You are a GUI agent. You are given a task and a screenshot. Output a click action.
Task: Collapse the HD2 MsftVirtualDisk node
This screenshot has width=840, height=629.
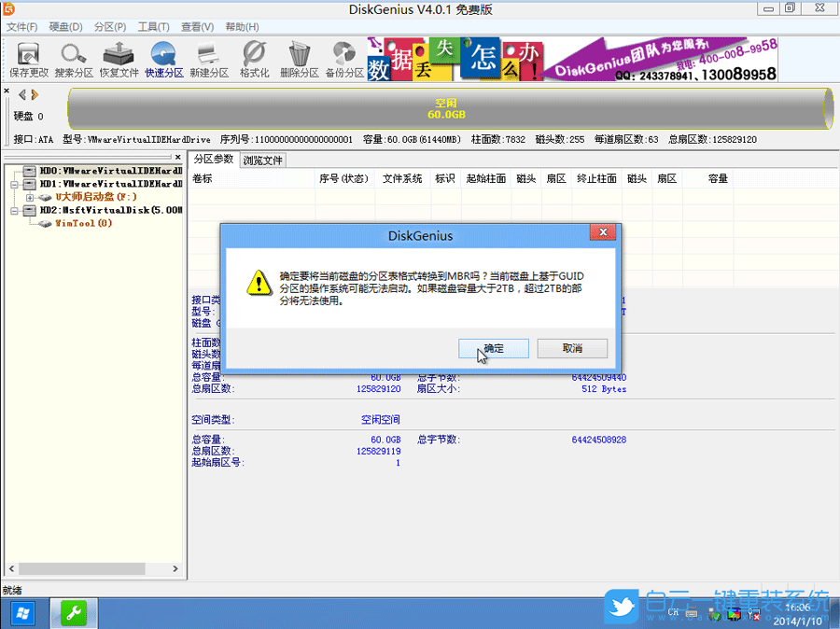coord(14,209)
